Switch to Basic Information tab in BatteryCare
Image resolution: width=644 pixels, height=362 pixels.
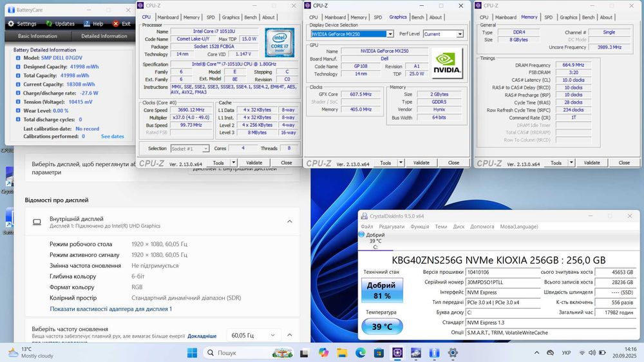tap(37, 36)
